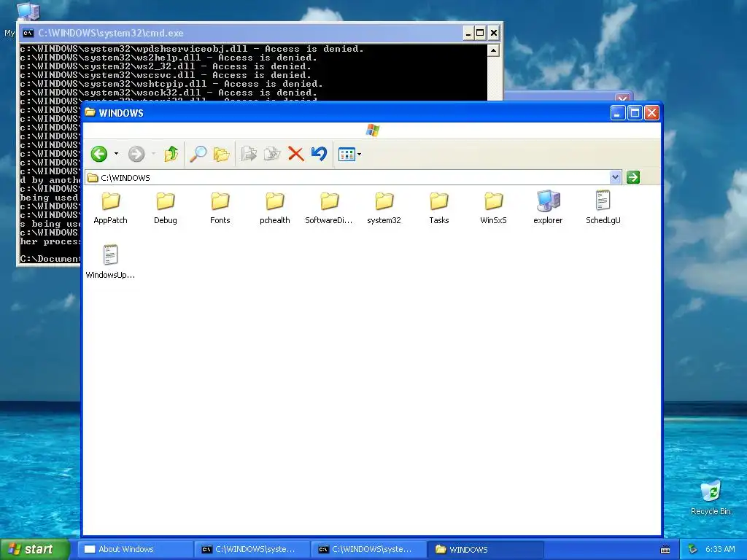The image size is (747, 560).
Task: Select the explorer application icon
Action: [x=548, y=208]
